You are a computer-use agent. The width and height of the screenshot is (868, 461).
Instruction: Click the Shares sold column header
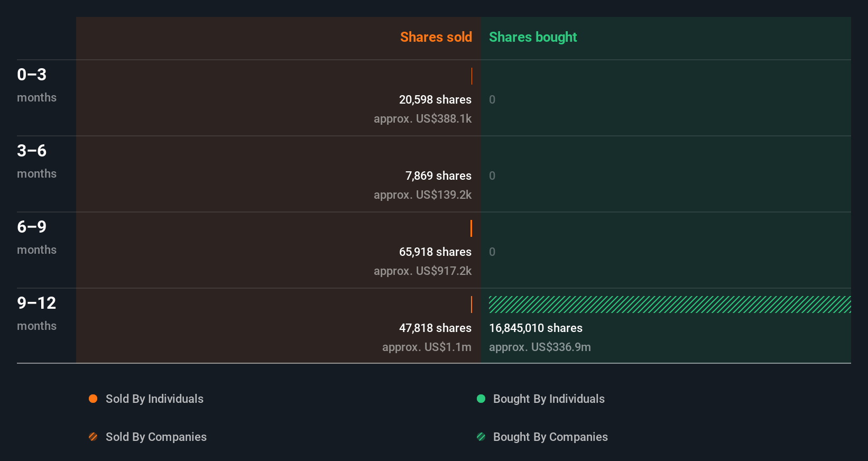click(436, 37)
